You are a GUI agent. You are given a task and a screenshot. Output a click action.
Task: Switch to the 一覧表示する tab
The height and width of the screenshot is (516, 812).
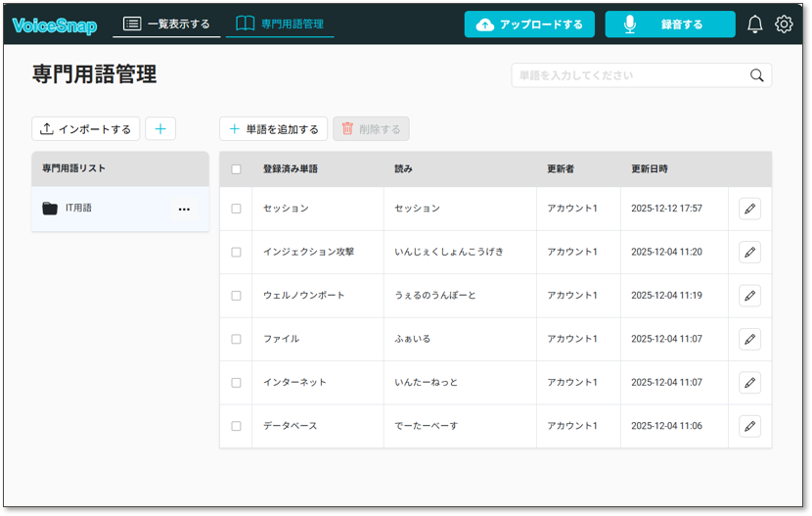[x=166, y=24]
